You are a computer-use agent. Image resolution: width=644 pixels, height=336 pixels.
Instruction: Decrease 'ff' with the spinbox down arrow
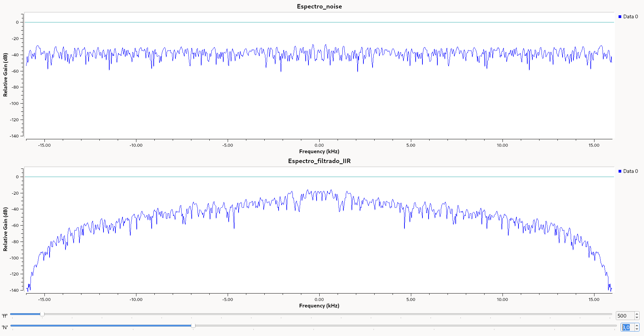[x=637, y=318]
